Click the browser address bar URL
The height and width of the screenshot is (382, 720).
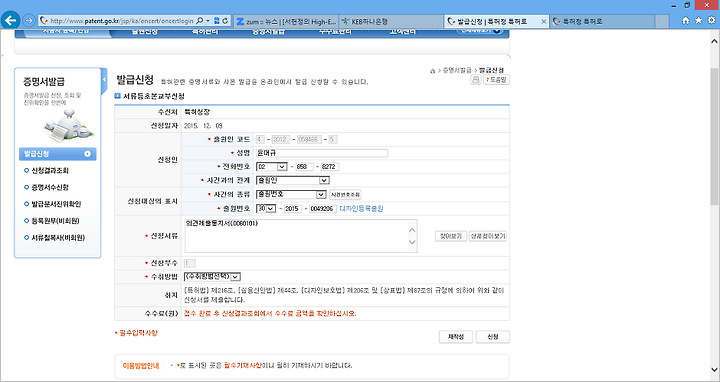[x=123, y=21]
